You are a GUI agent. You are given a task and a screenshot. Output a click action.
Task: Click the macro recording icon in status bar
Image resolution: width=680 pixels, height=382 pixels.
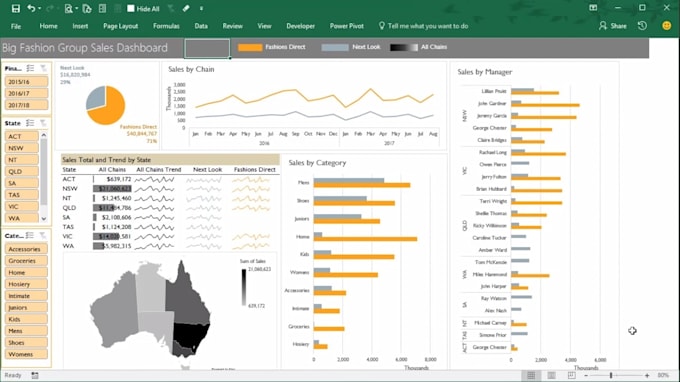coord(35,375)
